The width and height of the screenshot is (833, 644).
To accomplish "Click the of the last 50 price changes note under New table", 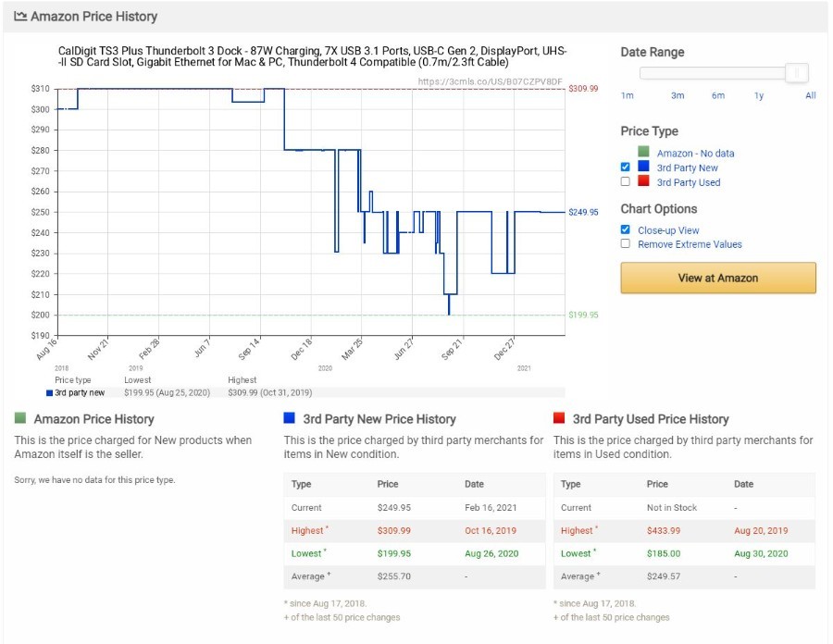I will pos(342,617).
